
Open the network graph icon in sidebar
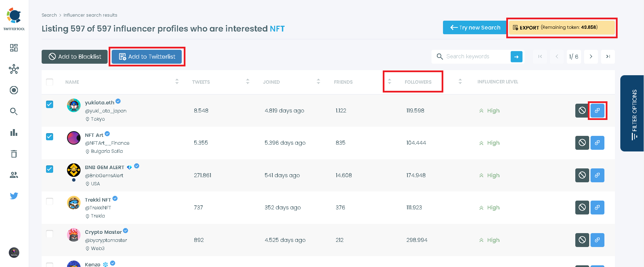pos(14,69)
